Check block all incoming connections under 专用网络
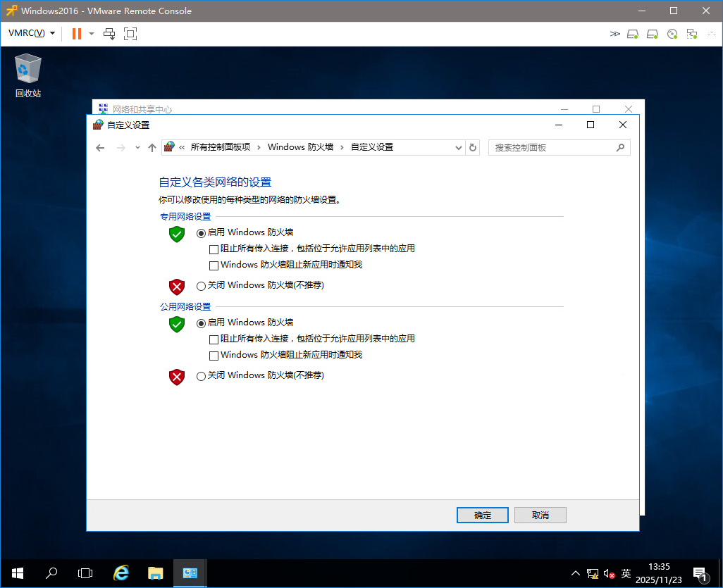This screenshot has width=723, height=588. [x=214, y=250]
